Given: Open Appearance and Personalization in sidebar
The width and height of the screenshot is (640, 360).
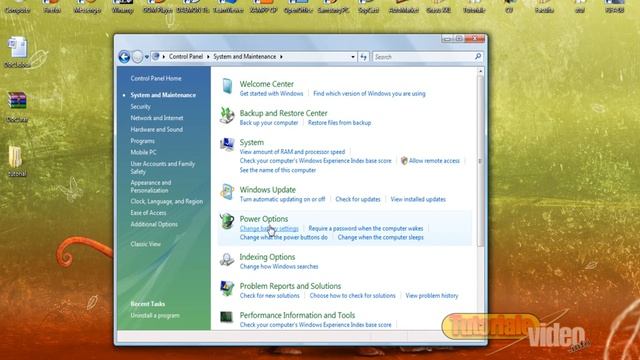Looking at the screenshot, I should 151,187.
